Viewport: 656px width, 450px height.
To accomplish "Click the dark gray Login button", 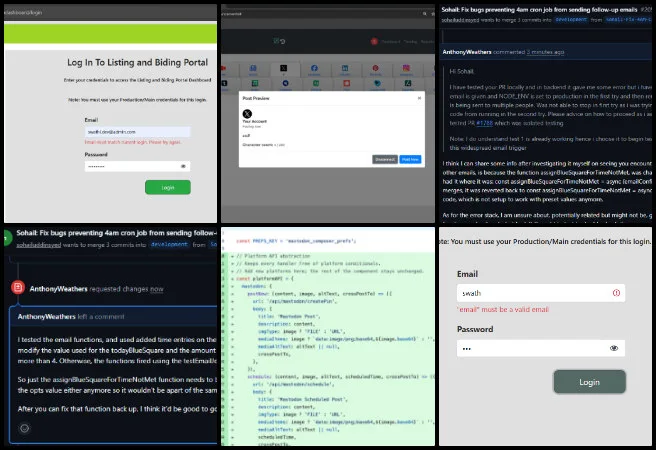I will coord(589,382).
